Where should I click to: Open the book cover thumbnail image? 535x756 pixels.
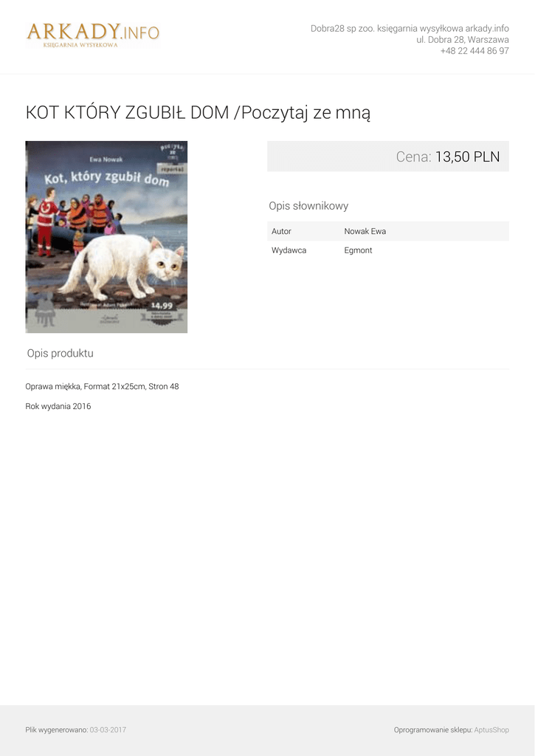click(x=106, y=237)
